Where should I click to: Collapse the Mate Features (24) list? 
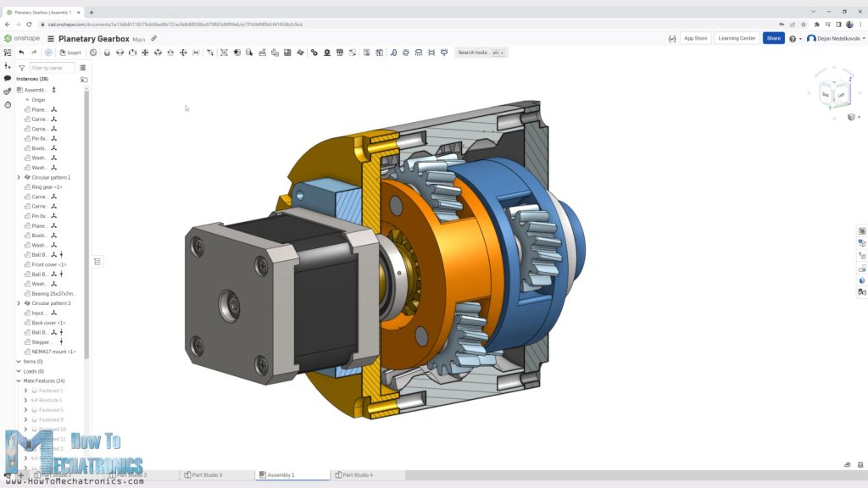(17, 380)
